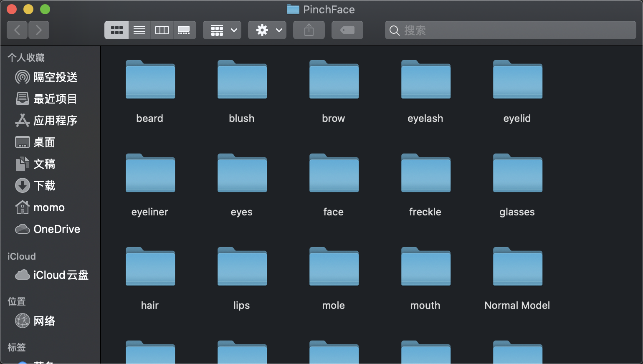Click the Share toolbar button

(x=309, y=30)
